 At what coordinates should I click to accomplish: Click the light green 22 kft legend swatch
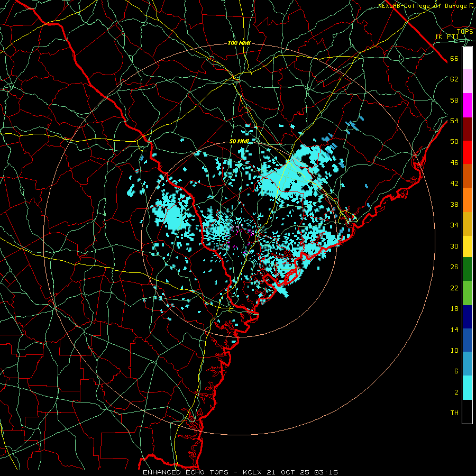(x=467, y=293)
